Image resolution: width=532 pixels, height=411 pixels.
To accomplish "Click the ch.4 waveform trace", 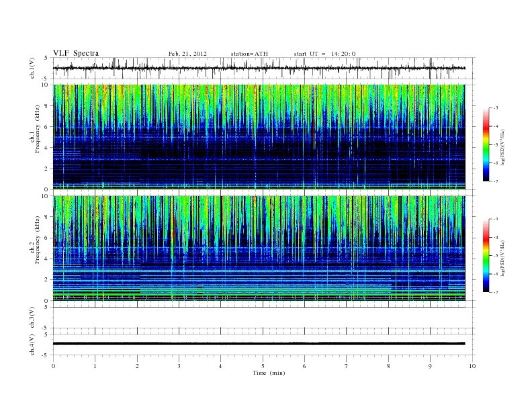I will [259, 344].
